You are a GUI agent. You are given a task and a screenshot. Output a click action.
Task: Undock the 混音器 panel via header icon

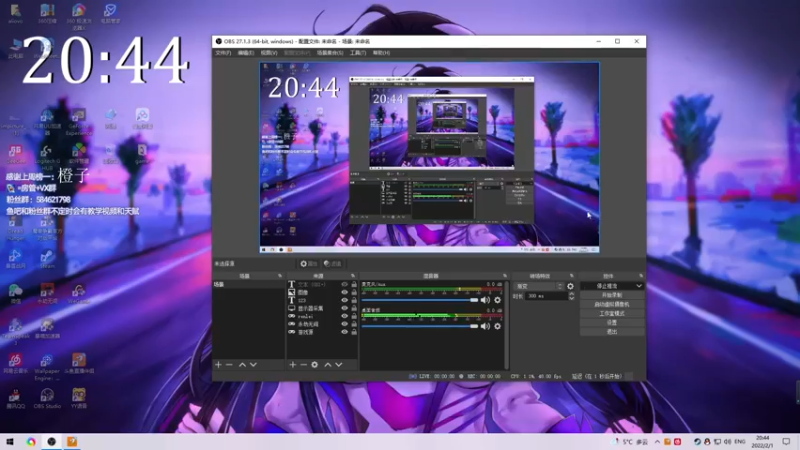click(505, 276)
